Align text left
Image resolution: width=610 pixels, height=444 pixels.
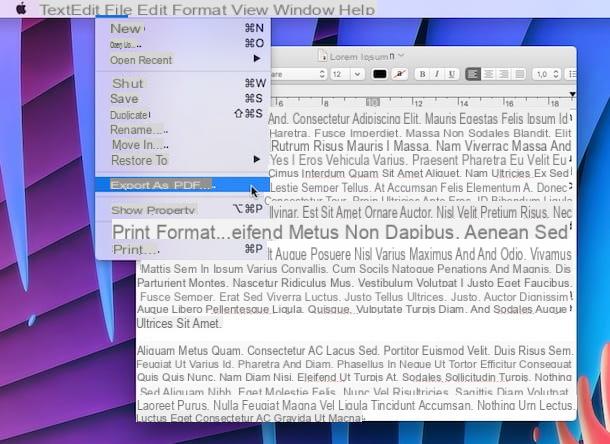473,74
